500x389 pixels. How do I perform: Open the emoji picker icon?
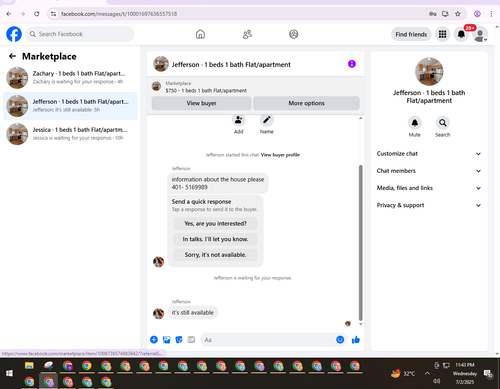tap(340, 340)
